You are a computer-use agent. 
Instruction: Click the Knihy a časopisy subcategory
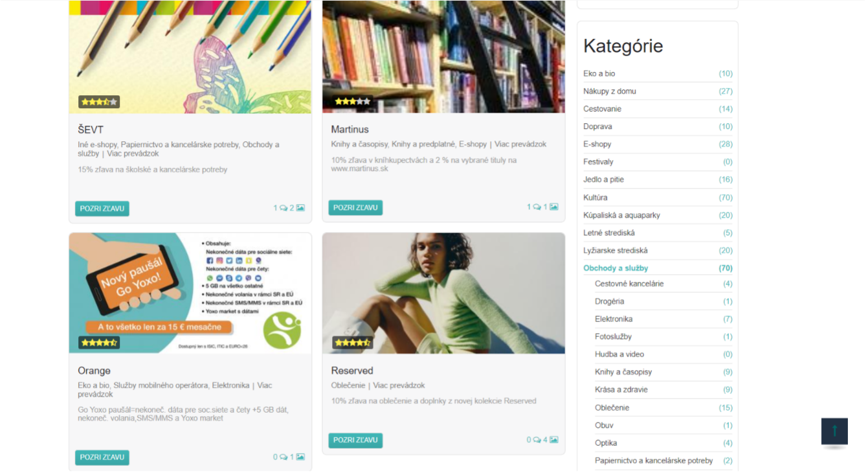coord(623,372)
